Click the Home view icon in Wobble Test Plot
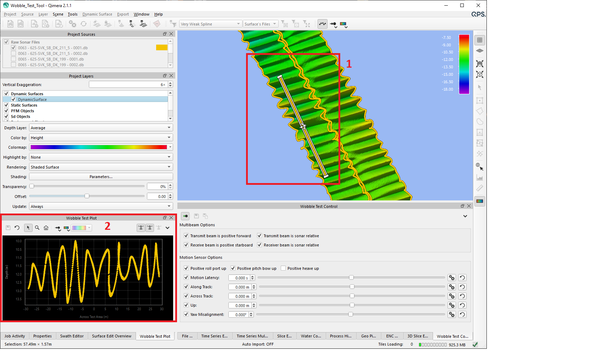Viewport: 604px width, 364px height. (x=46, y=228)
